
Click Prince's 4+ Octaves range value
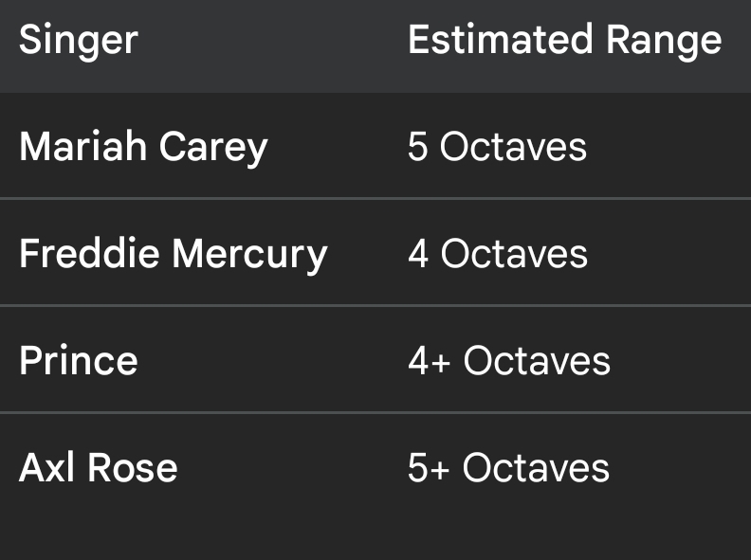point(508,362)
